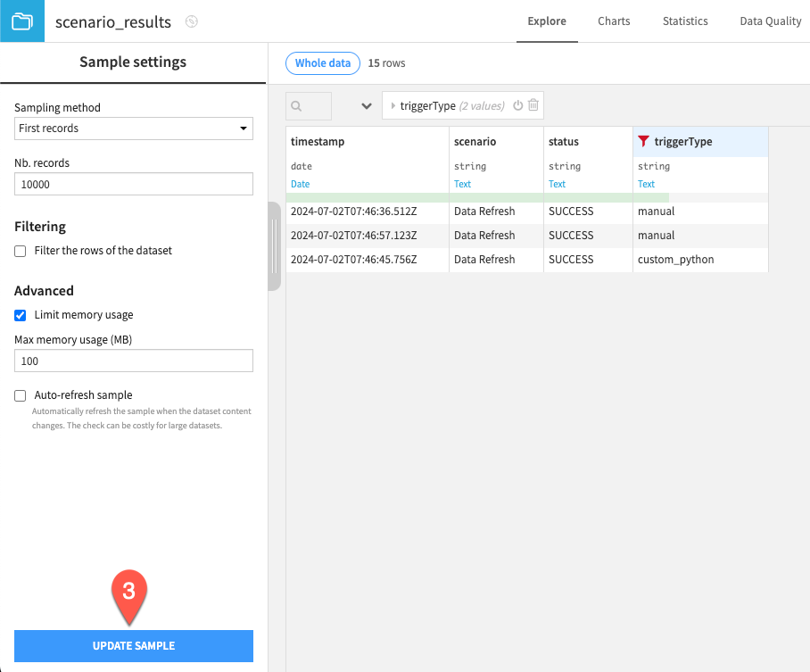Disable the triggerType filter using the power icon
810x672 pixels.
(518, 105)
